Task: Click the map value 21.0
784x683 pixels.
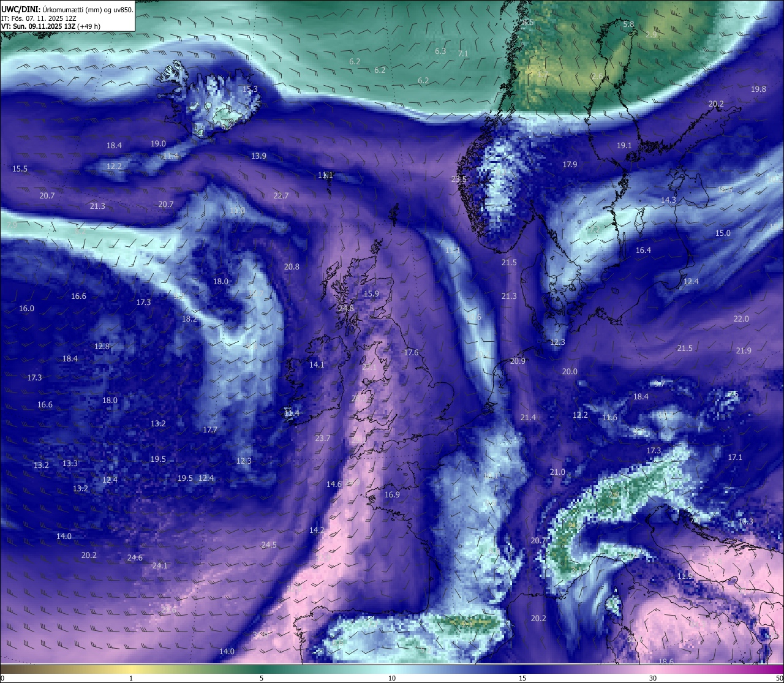Action: tap(557, 472)
